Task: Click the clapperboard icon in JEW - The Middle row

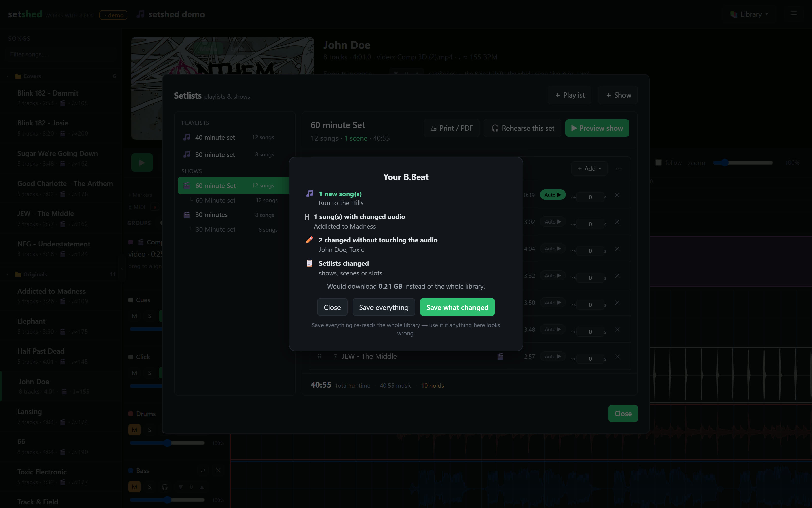Action: [x=500, y=356]
